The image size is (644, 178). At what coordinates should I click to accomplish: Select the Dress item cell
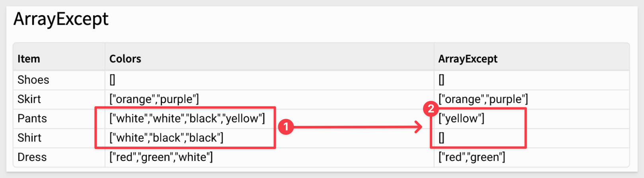click(x=32, y=157)
